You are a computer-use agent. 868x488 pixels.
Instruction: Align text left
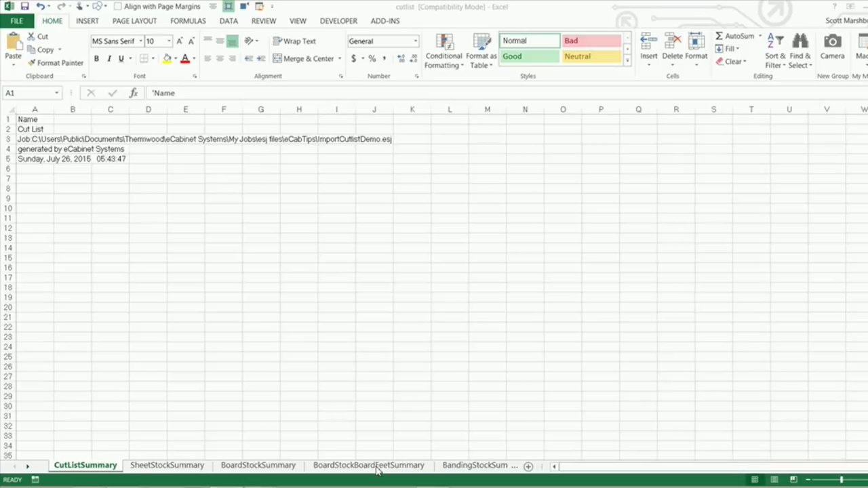point(208,59)
